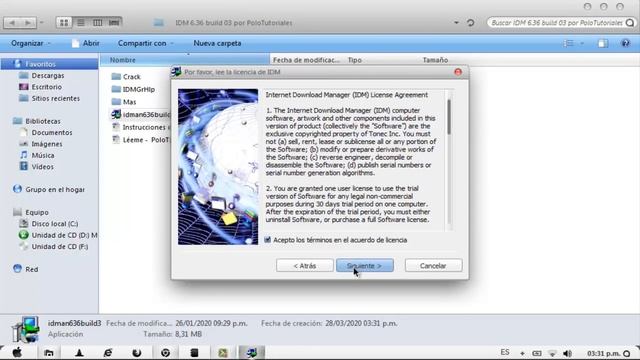Sort by Nombre column header

(x=185, y=60)
